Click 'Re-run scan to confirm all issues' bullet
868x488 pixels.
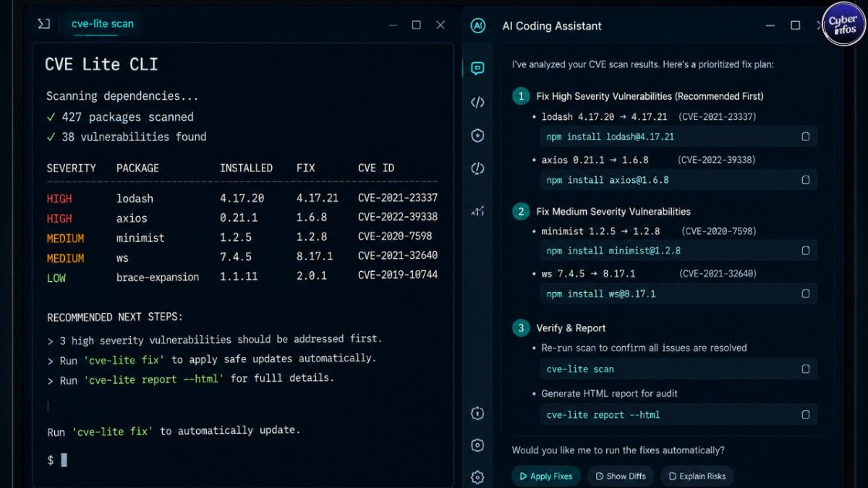(x=644, y=348)
